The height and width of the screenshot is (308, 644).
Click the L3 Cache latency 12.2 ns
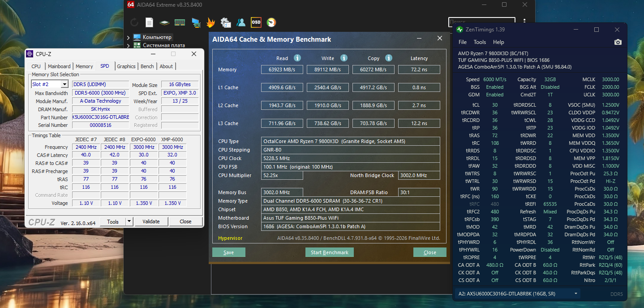(x=419, y=123)
